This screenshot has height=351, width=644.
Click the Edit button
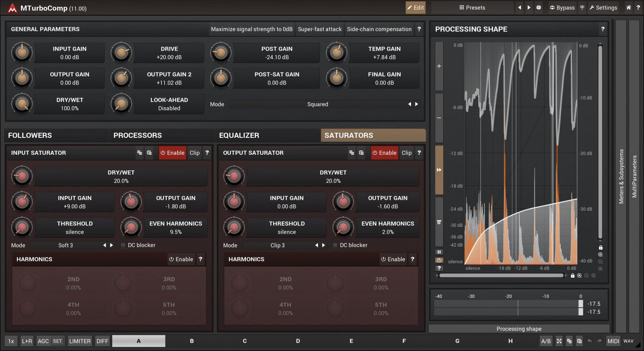415,7
